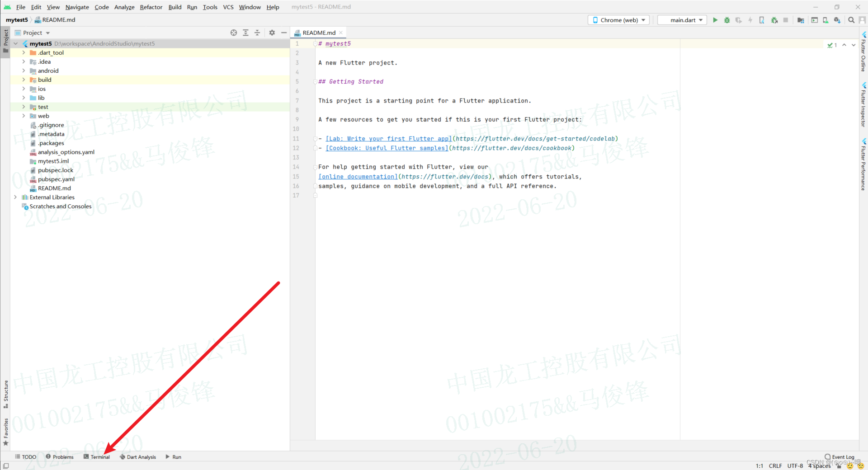Expand the test folder arrow

click(24, 107)
